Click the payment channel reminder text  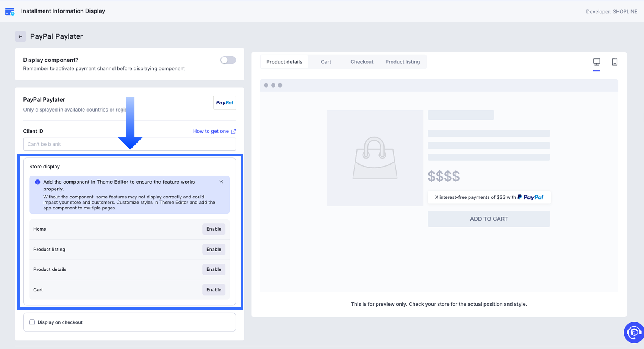(104, 69)
